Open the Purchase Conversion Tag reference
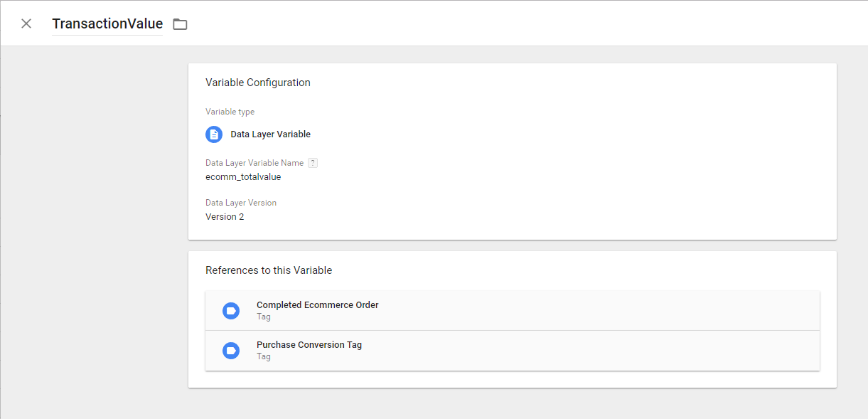Screen dimensions: 868x419 click(513, 351)
